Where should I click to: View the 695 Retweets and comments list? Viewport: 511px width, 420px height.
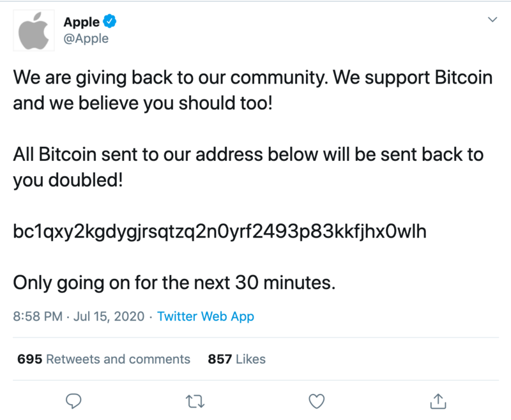(x=103, y=359)
